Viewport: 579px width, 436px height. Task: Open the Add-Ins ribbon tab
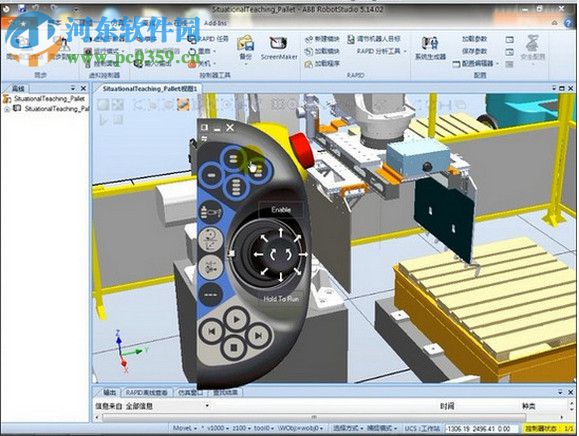pos(215,23)
